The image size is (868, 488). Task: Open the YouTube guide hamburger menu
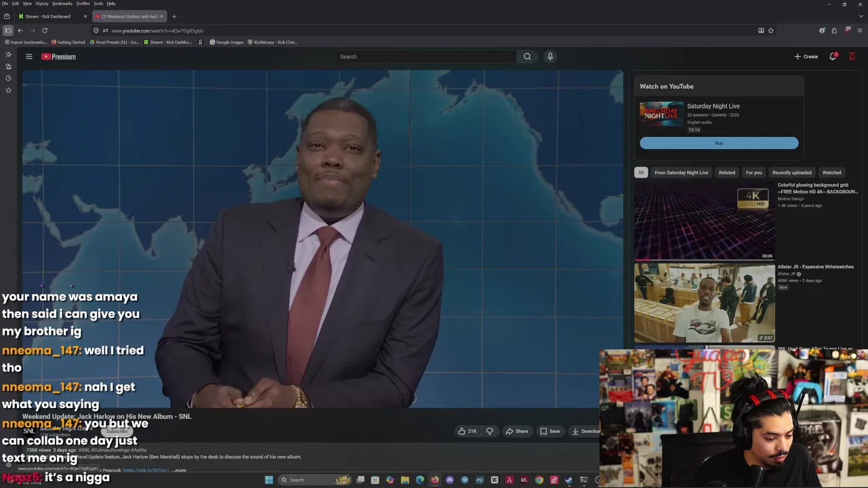(x=29, y=57)
